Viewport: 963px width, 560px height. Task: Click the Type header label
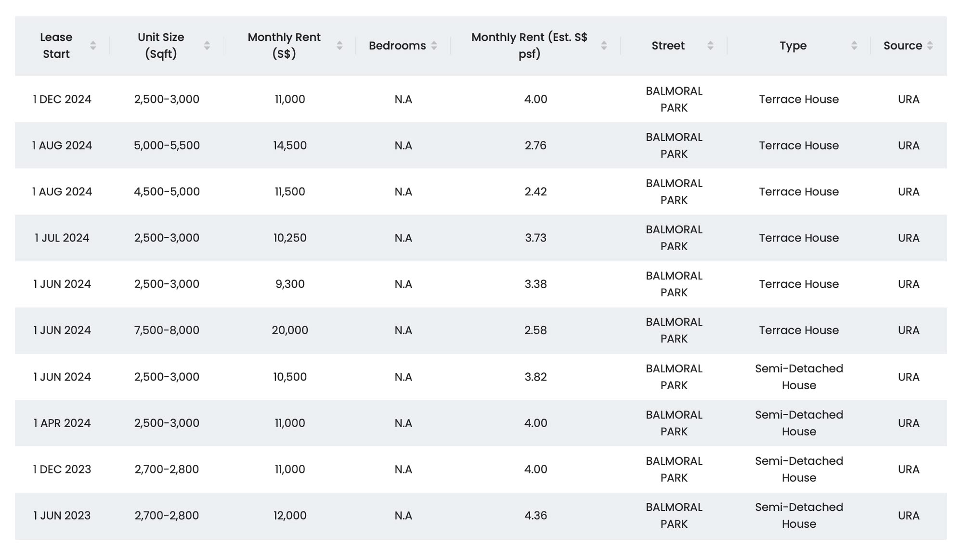[793, 46]
